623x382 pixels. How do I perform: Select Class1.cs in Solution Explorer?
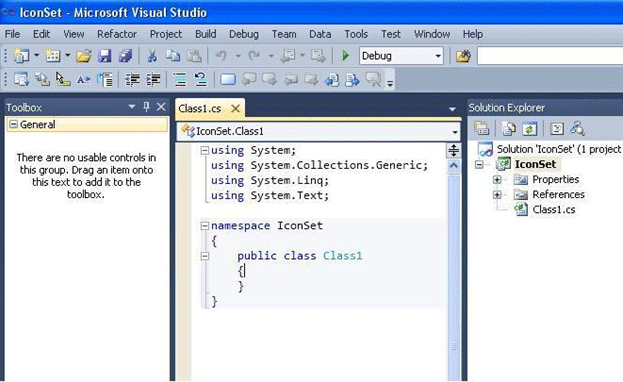click(553, 209)
